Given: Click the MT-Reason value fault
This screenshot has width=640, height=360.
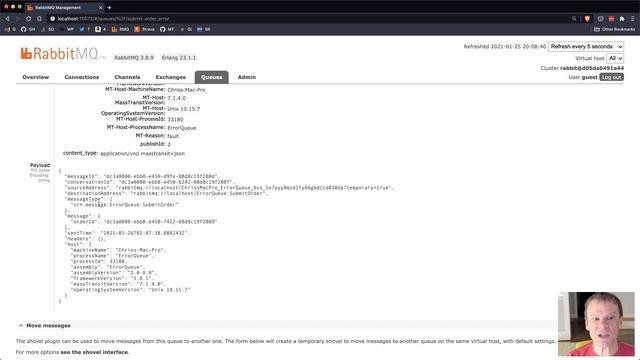Looking at the screenshot, I should [x=173, y=136].
